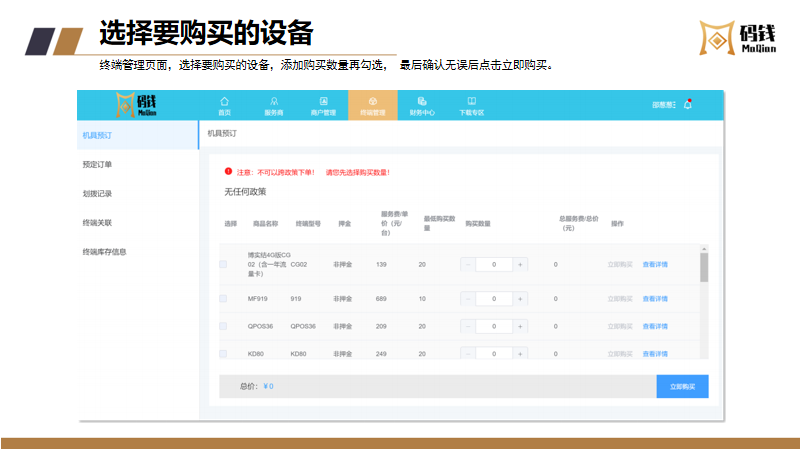
Task: Select the 终端管理 navigation icon
Action: 372,101
